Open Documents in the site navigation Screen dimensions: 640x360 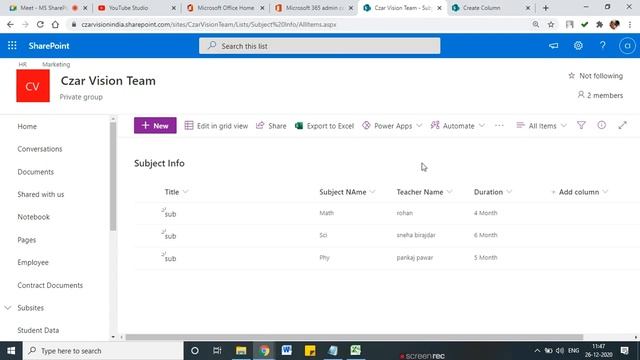coord(36,172)
